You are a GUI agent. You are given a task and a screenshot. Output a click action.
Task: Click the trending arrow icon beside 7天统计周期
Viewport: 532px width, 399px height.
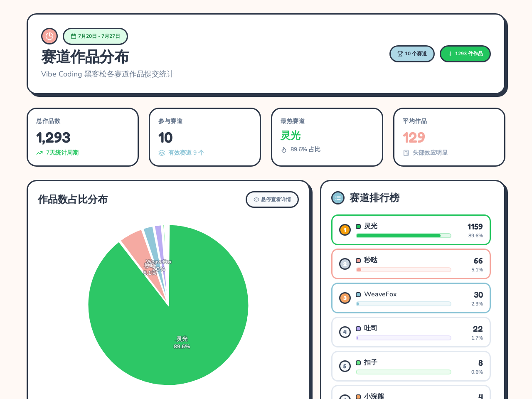pyautogui.click(x=39, y=153)
